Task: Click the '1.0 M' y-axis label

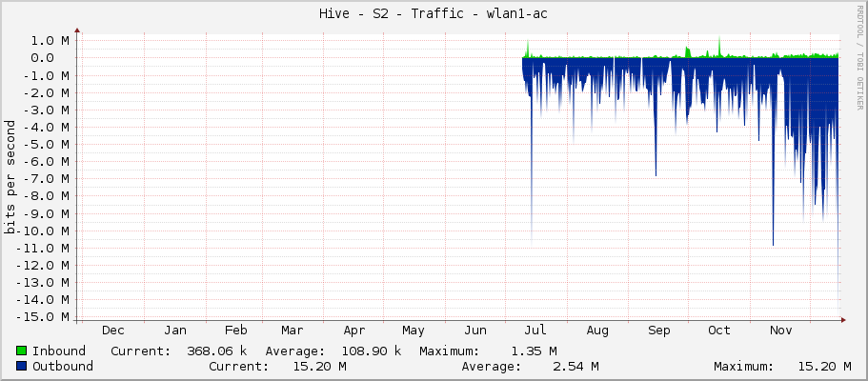Action: [50, 40]
